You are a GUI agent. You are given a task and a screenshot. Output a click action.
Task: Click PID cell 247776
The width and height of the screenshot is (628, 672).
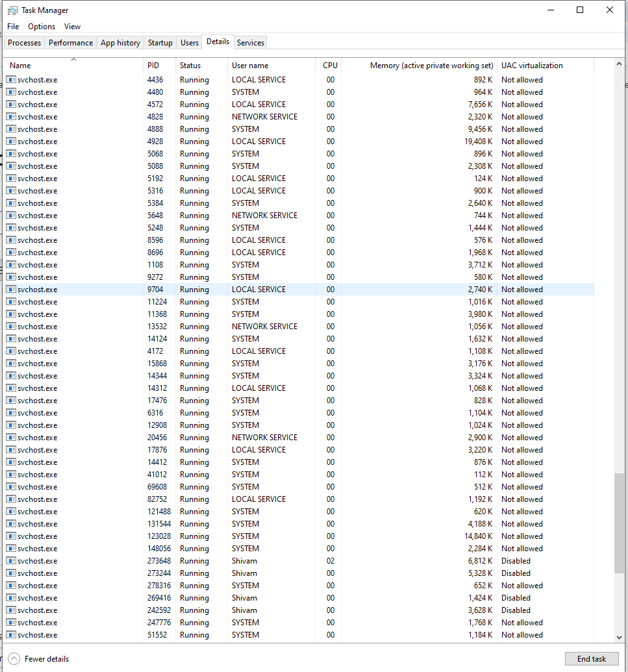[159, 623]
